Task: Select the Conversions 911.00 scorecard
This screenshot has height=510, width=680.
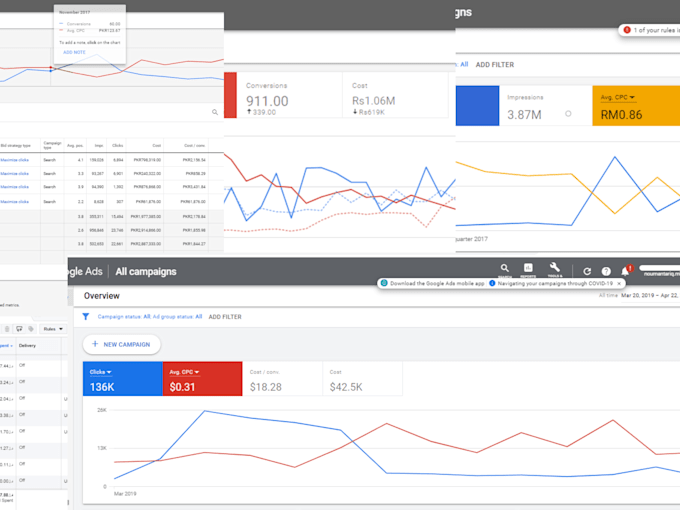Action: [289, 95]
